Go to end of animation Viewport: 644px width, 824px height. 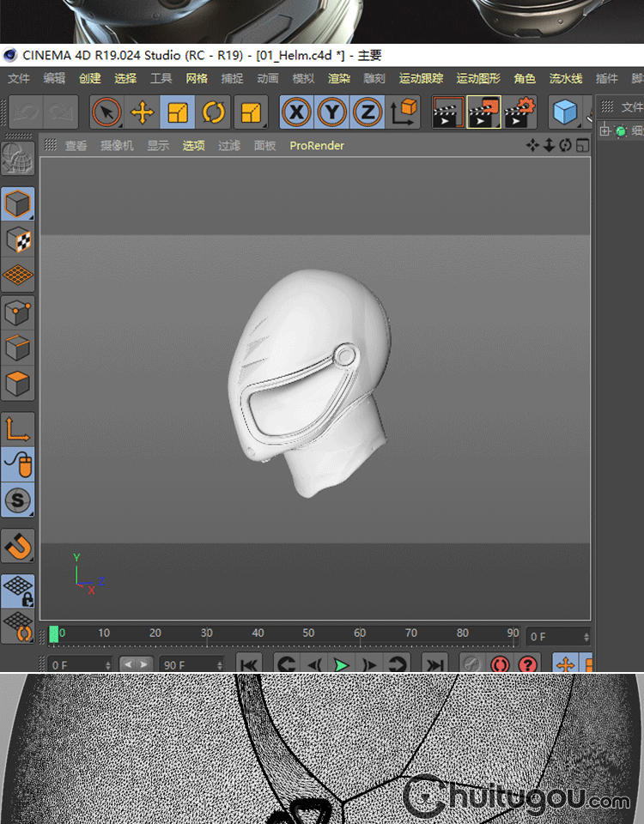434,663
